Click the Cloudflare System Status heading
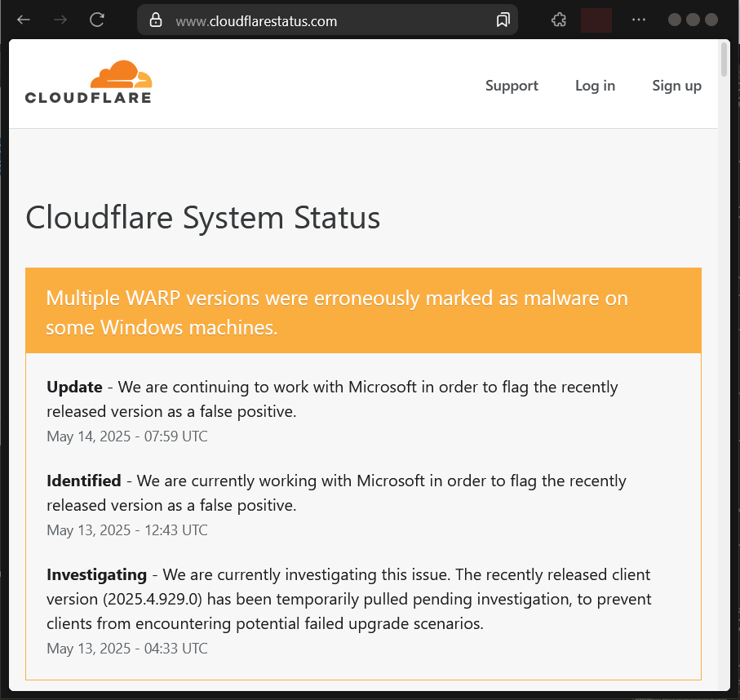This screenshot has height=700, width=740. (203, 218)
